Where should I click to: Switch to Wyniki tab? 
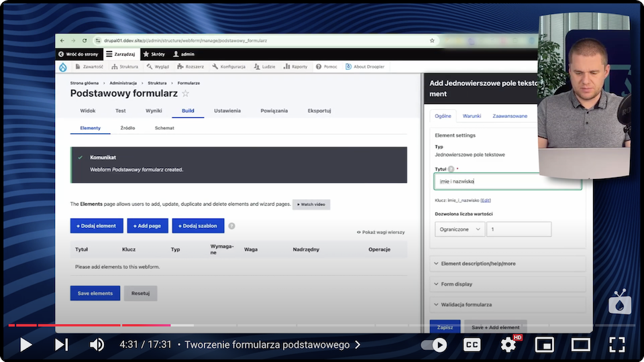[154, 111]
